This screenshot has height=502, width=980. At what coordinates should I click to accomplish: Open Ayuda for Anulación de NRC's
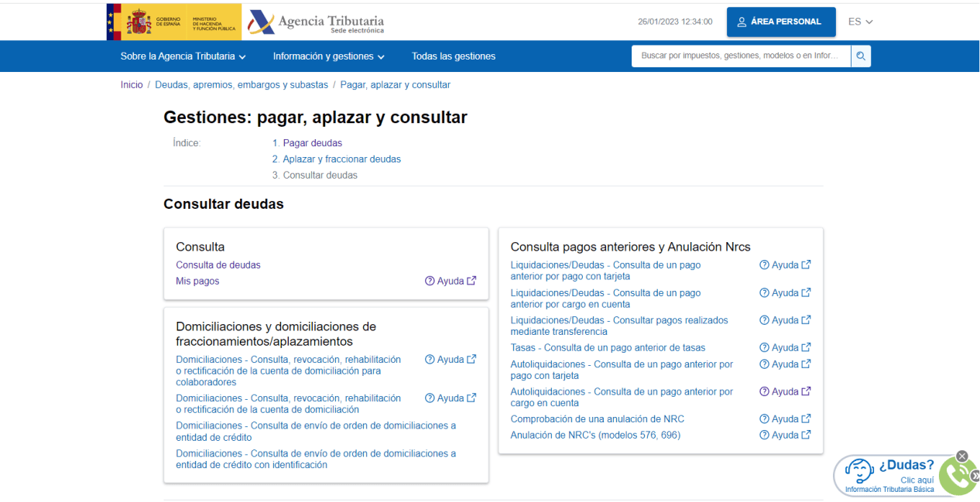pyautogui.click(x=785, y=435)
